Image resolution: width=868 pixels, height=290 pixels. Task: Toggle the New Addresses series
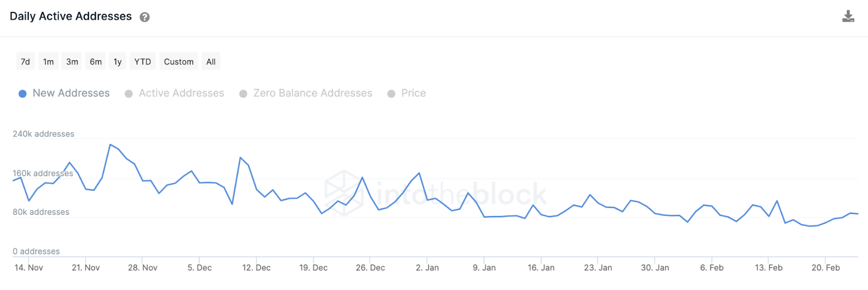(71, 93)
